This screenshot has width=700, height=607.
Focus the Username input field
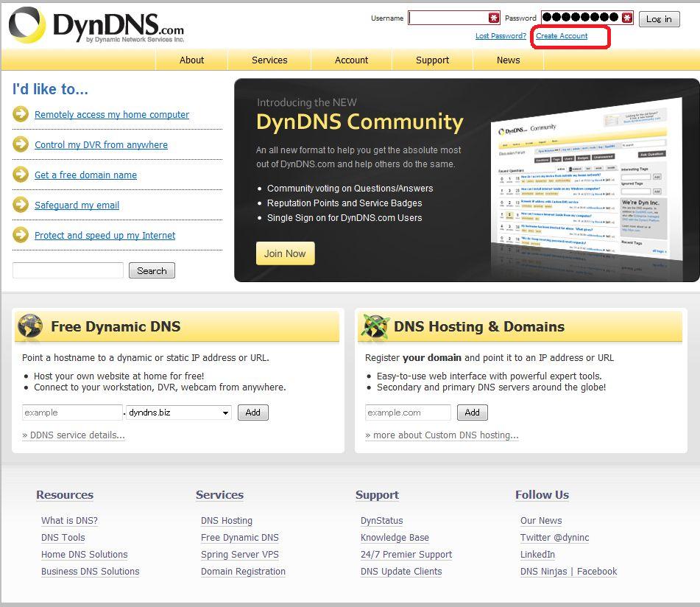(x=453, y=18)
